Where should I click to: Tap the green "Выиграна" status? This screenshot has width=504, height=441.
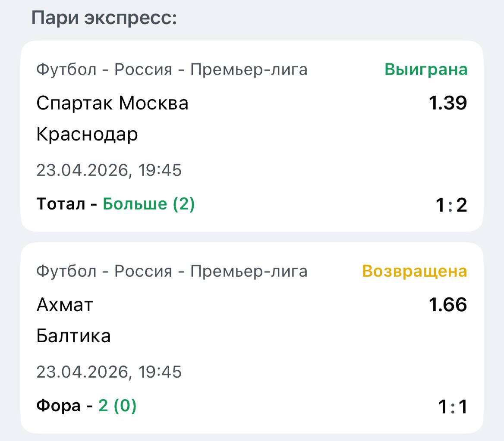pos(426,69)
